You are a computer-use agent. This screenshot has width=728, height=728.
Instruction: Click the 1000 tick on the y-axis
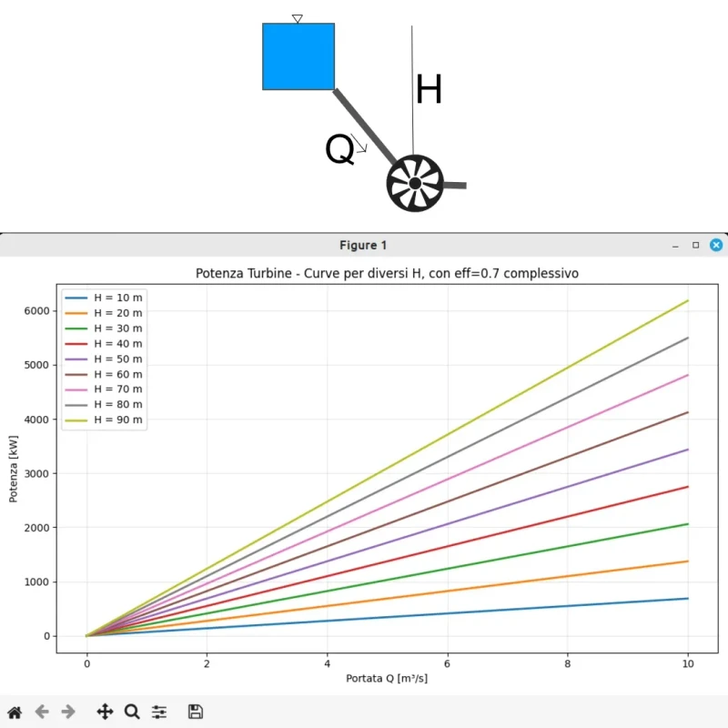coord(36,581)
